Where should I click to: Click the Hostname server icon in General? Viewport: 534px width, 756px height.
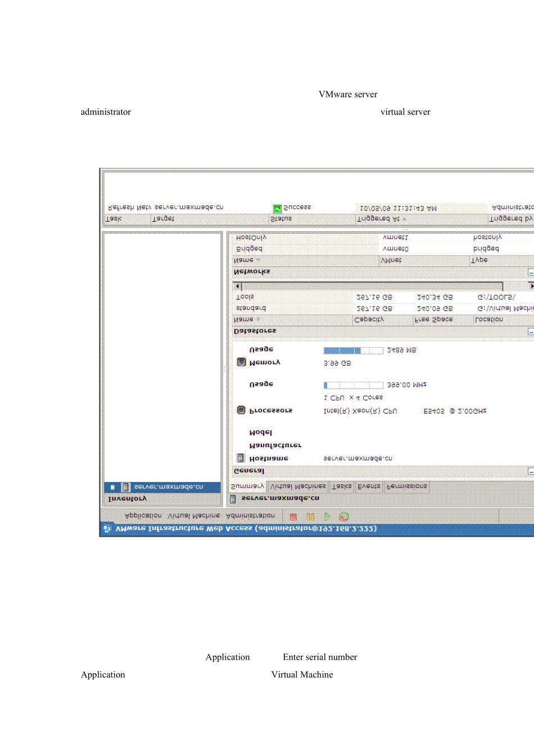point(241,458)
